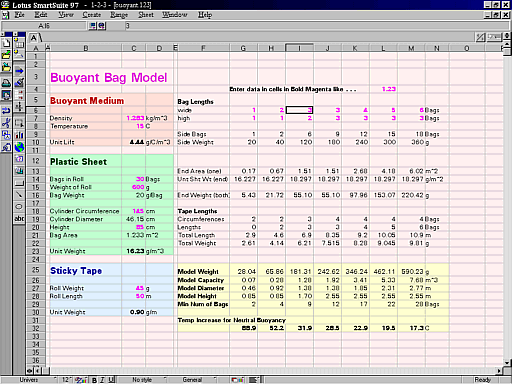Select the Draw ellipse tool
This screenshot has height=384, width=512.
click(19, 207)
